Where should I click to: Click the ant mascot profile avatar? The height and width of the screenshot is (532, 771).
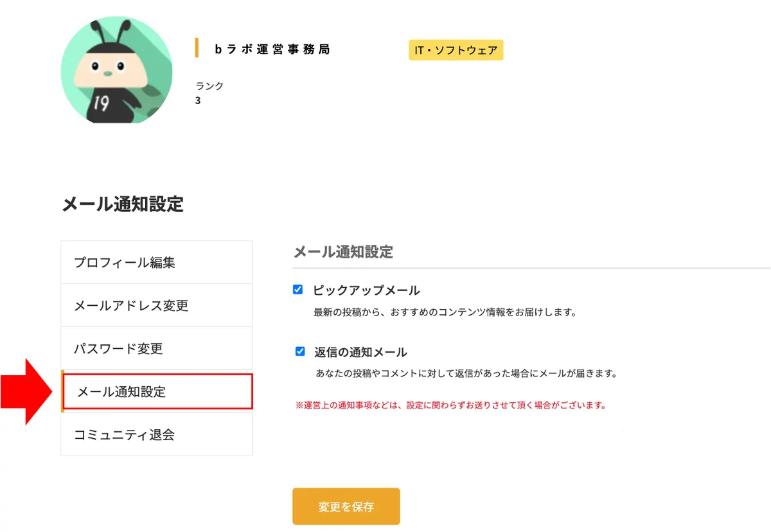pos(116,71)
